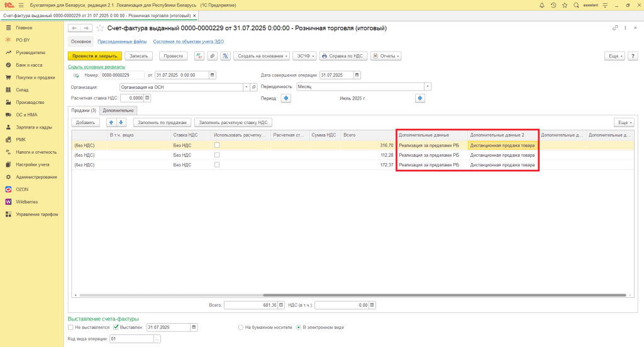The width and height of the screenshot is (644, 347).
Task: Click the 'Провести и закрыть' button
Action: [94, 56]
